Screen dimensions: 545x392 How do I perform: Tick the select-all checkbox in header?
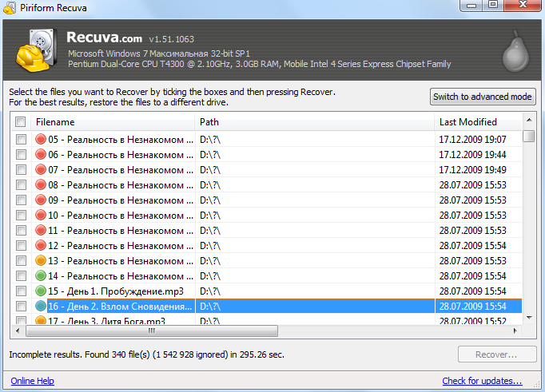point(21,122)
